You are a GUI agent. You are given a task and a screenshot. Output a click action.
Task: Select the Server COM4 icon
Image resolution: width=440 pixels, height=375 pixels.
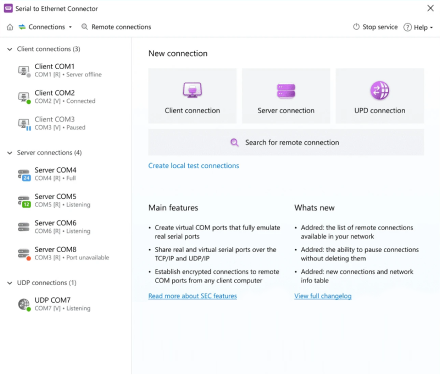tap(24, 174)
